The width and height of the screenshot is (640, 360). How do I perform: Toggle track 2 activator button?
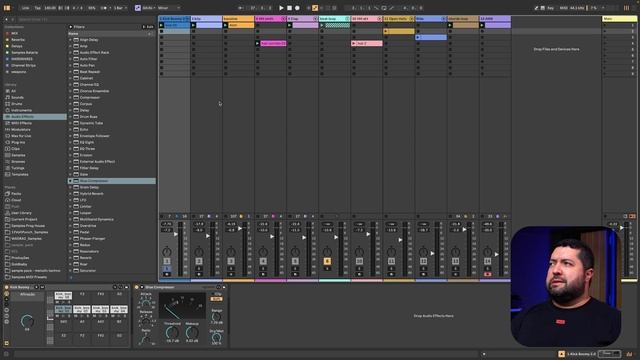[x=199, y=261]
